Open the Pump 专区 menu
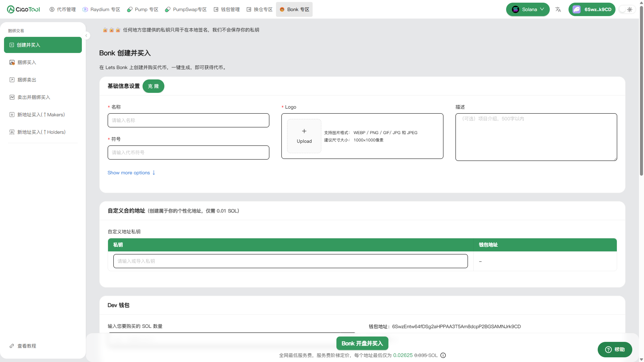This screenshot has width=644, height=362. [x=143, y=9]
